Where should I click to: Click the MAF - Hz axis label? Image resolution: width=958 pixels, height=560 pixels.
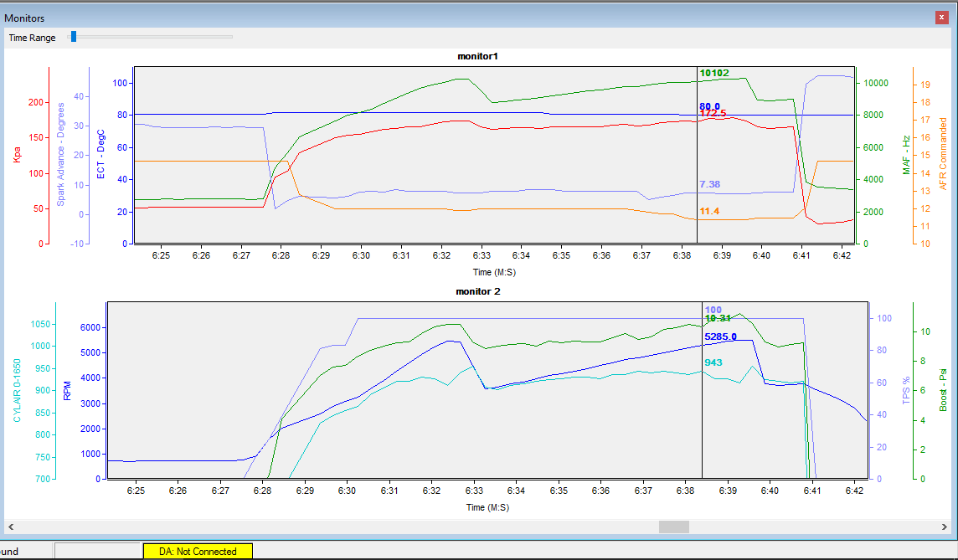click(x=907, y=155)
